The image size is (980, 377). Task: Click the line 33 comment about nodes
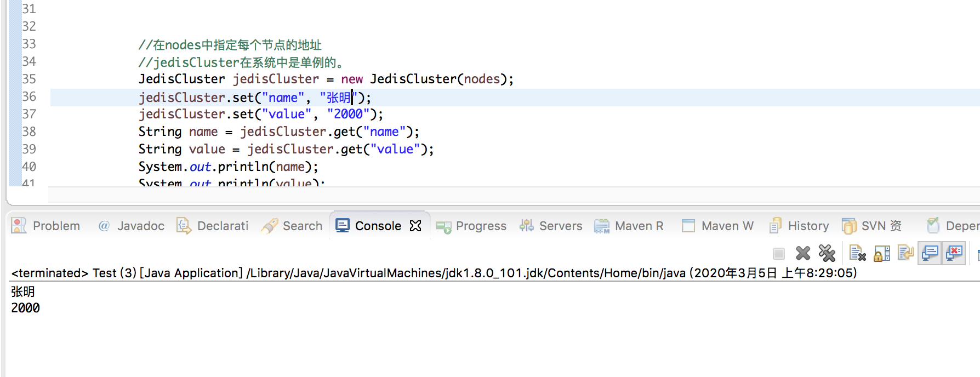(230, 45)
